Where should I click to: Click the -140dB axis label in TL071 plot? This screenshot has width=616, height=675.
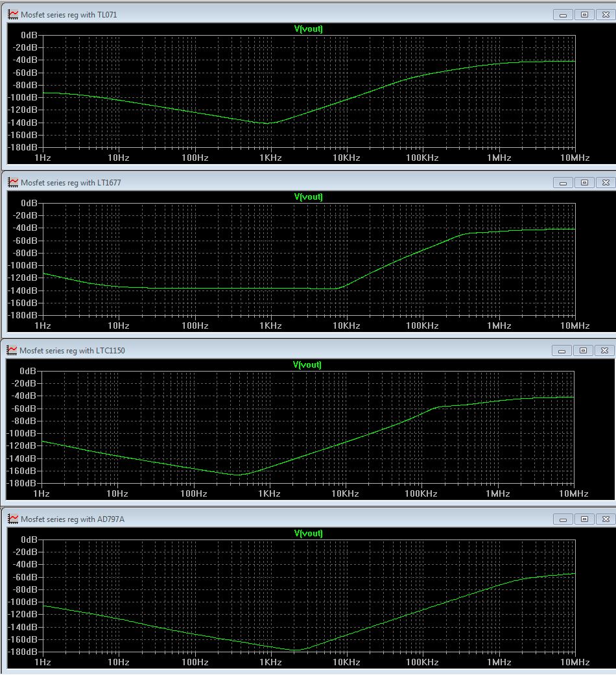(x=23, y=123)
